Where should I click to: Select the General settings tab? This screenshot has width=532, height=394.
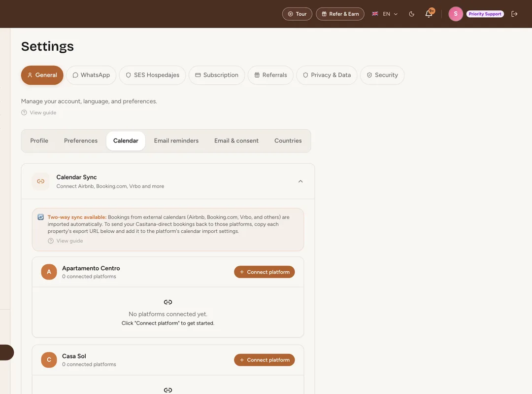(x=42, y=75)
